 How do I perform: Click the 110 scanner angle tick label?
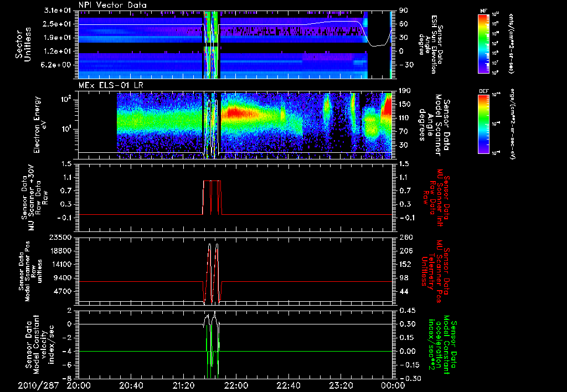click(x=406, y=118)
